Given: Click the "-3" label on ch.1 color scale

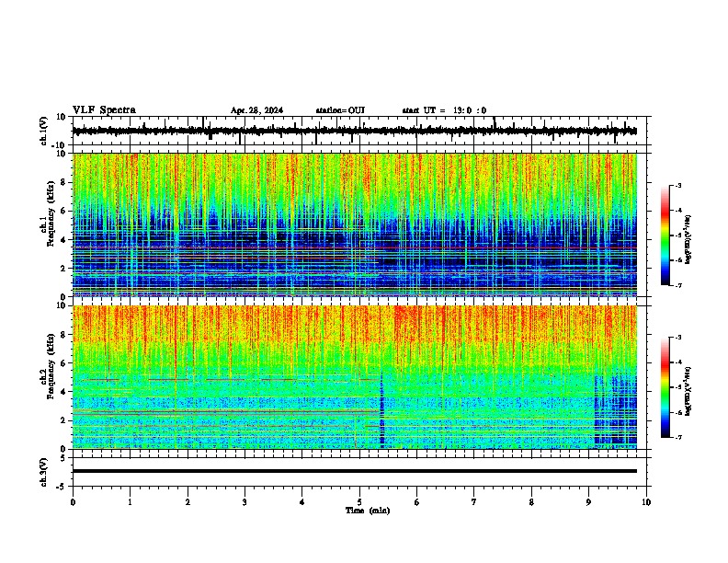Looking at the screenshot, I should click(x=678, y=185).
